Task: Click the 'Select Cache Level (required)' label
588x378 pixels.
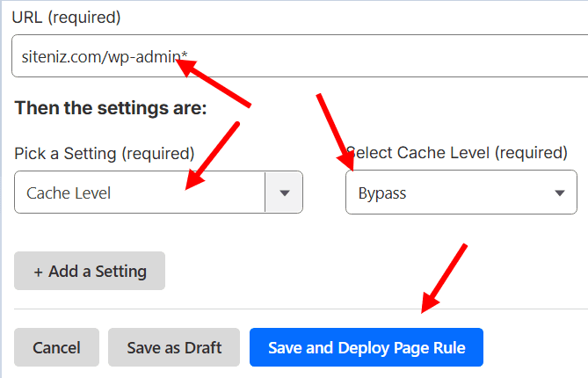Action: tap(456, 153)
